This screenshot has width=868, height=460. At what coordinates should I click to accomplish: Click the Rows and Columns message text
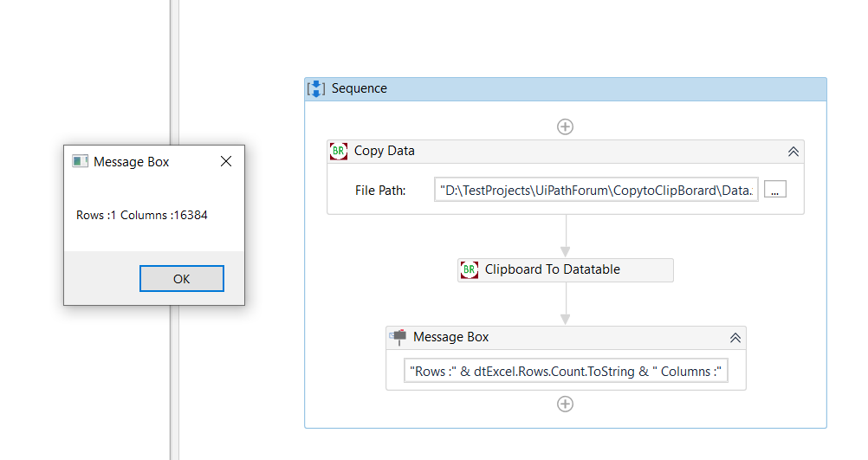pyautogui.click(x=142, y=215)
